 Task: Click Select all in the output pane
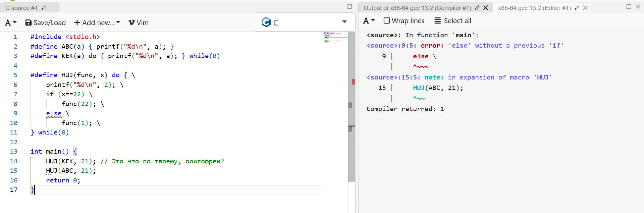point(453,21)
